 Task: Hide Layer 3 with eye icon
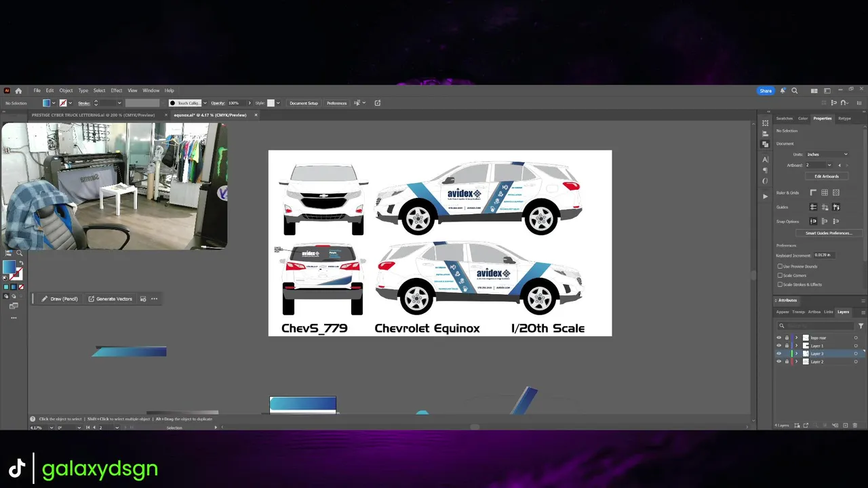(778, 354)
